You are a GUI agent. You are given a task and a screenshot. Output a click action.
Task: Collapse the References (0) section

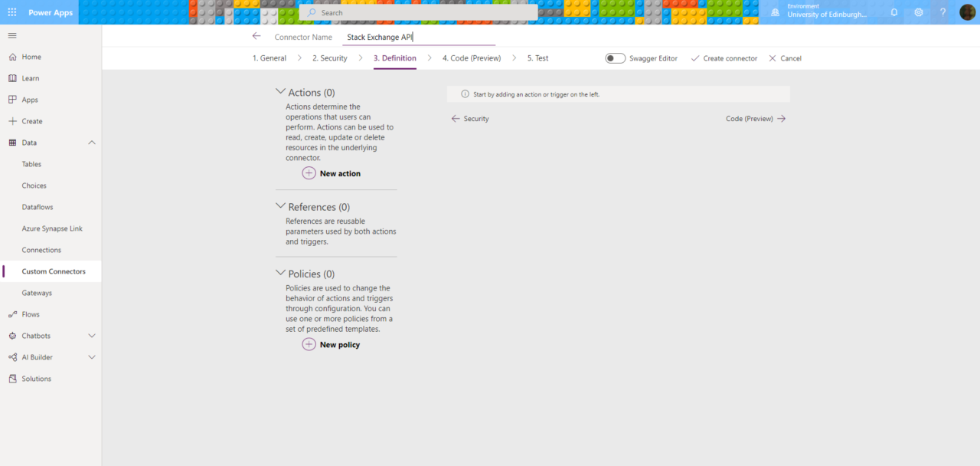[280, 206]
